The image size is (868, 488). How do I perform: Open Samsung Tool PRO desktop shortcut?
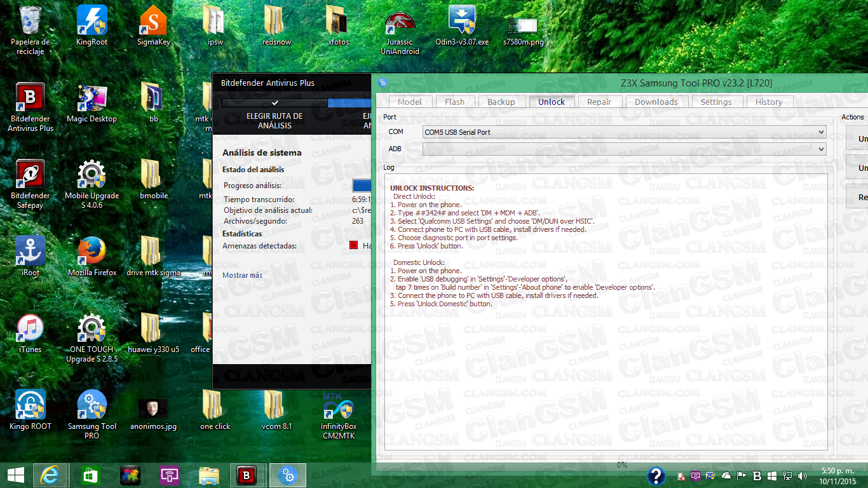pos(92,414)
